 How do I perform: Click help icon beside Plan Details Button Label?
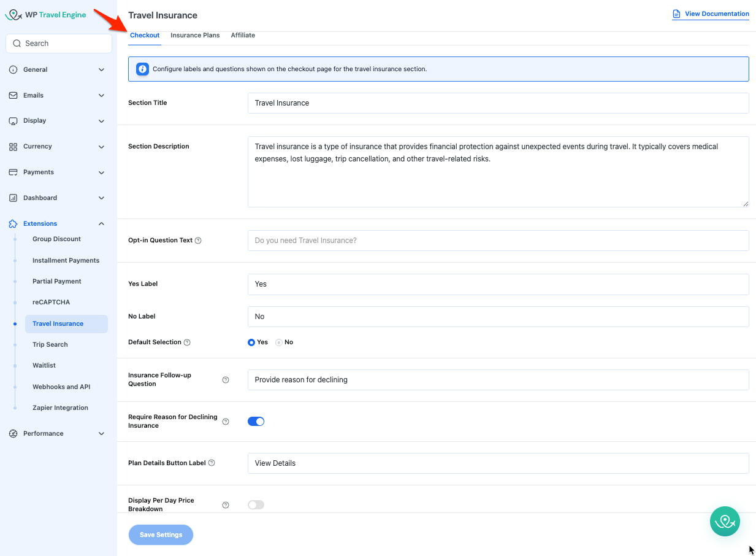tap(212, 463)
